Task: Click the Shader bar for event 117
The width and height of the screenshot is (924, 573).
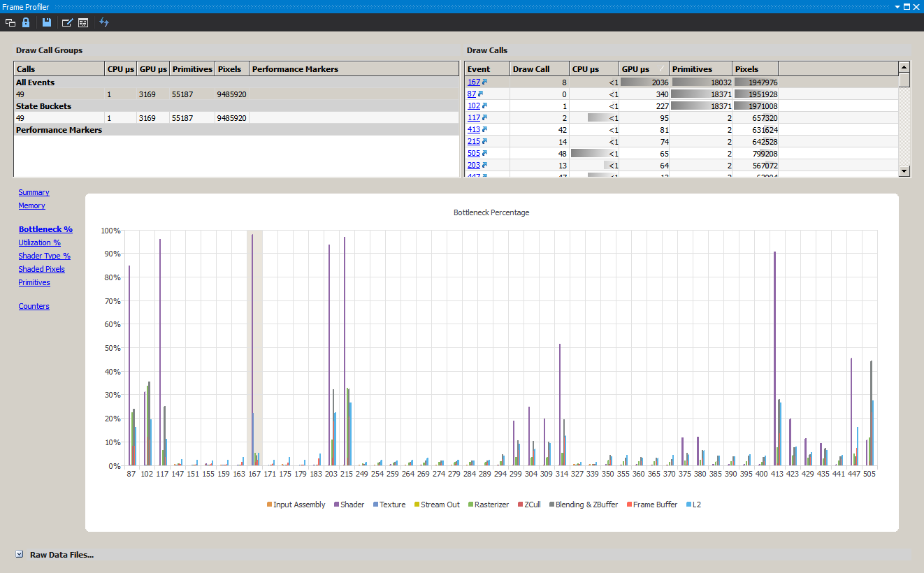Action: point(160,352)
